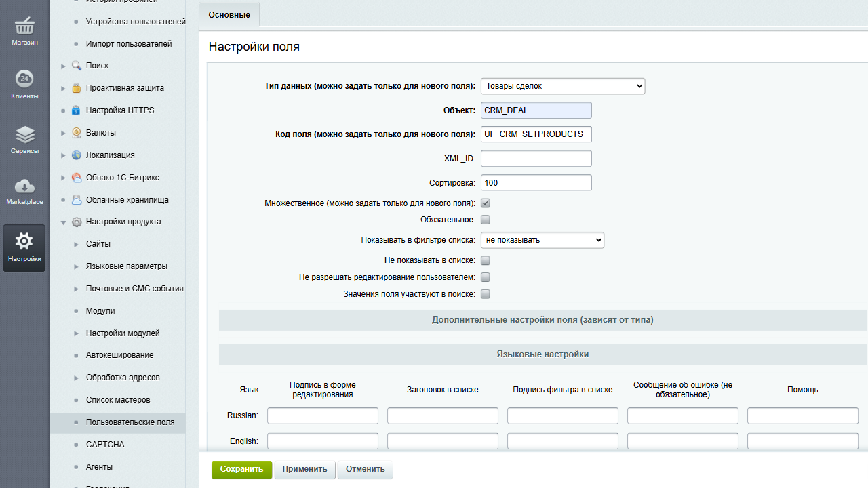Click the Облако 1С-Битрикс cloud icon
Image resolution: width=868 pixels, height=488 pixels.
(77, 178)
